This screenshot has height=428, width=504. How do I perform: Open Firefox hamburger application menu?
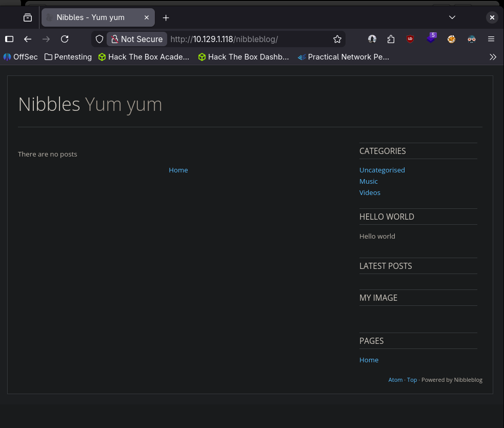tap(491, 39)
